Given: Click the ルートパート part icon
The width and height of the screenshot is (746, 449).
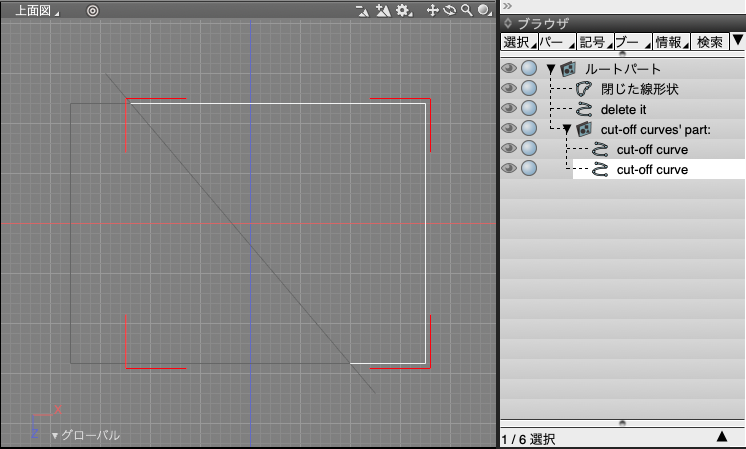Looking at the screenshot, I should pos(569,69).
